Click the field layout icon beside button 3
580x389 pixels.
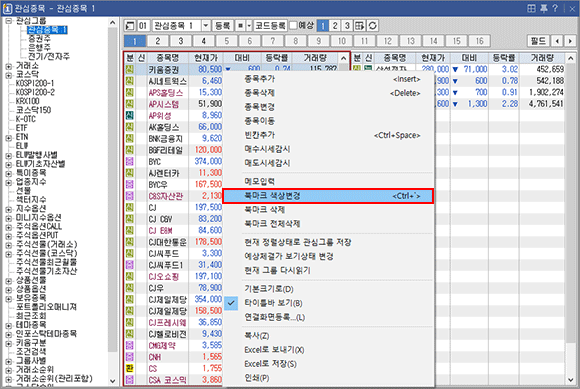tap(359, 26)
